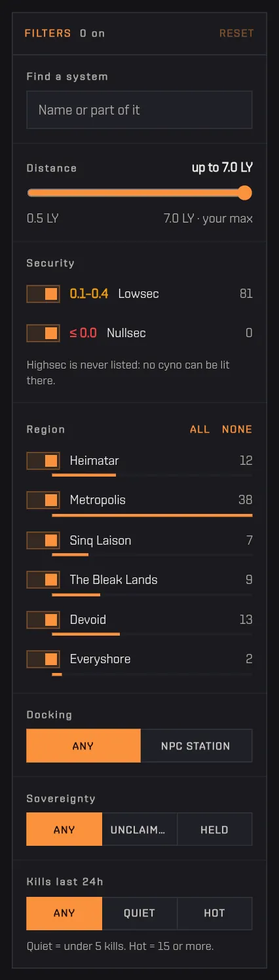Image resolution: width=279 pixels, height=980 pixels.
Task: Select NONE for regions
Action: pyautogui.click(x=237, y=429)
